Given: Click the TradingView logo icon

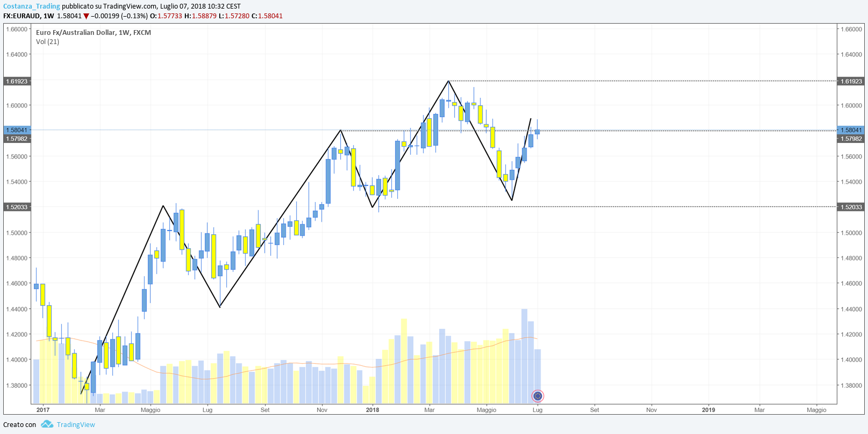Looking at the screenshot, I should click(47, 424).
